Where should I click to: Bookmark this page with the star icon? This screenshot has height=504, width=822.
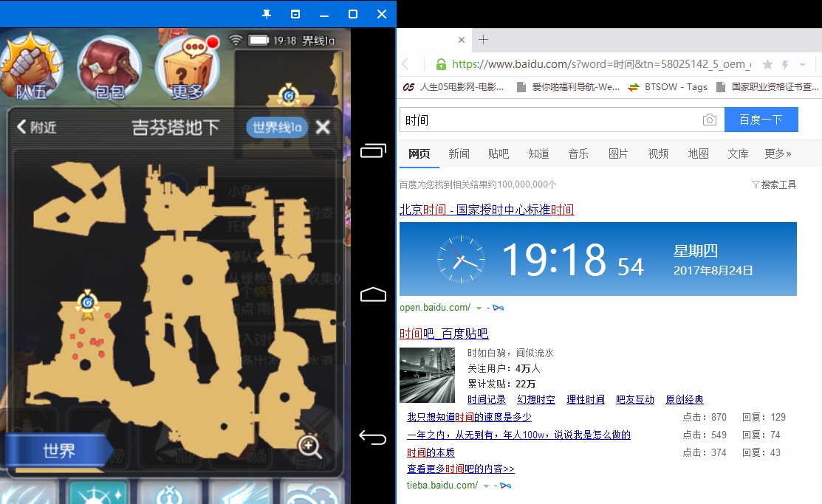pos(767,64)
